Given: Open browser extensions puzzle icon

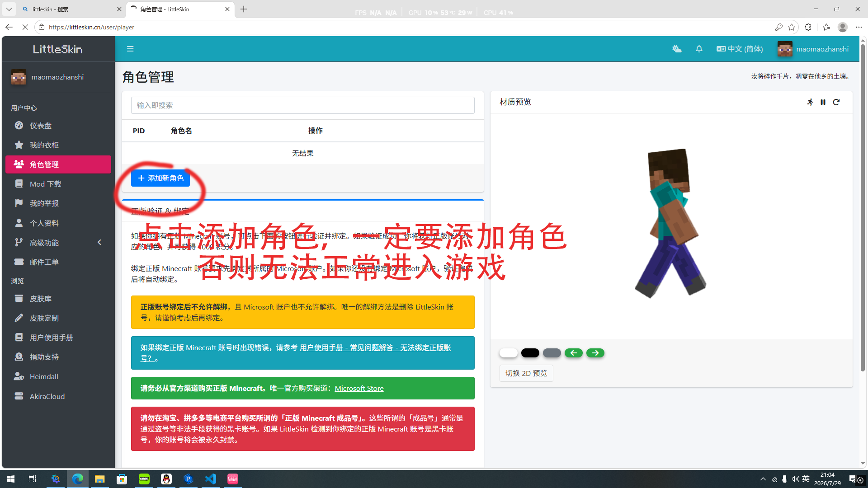Looking at the screenshot, I should [x=808, y=27].
